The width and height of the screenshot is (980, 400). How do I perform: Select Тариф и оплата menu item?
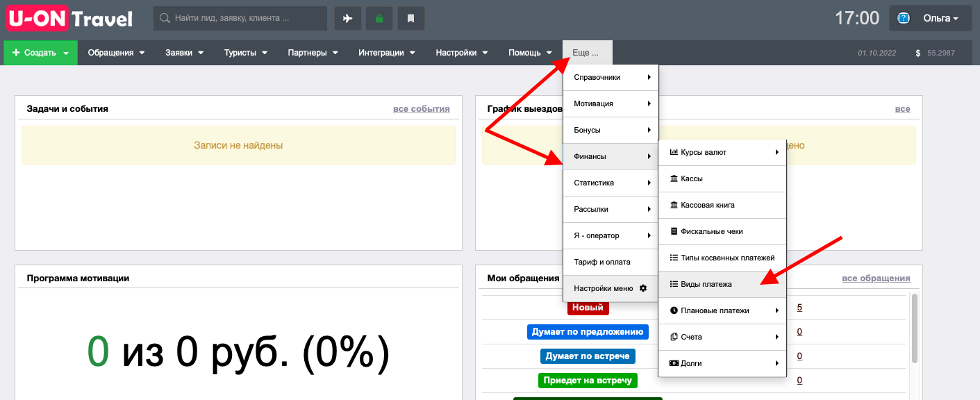611,262
